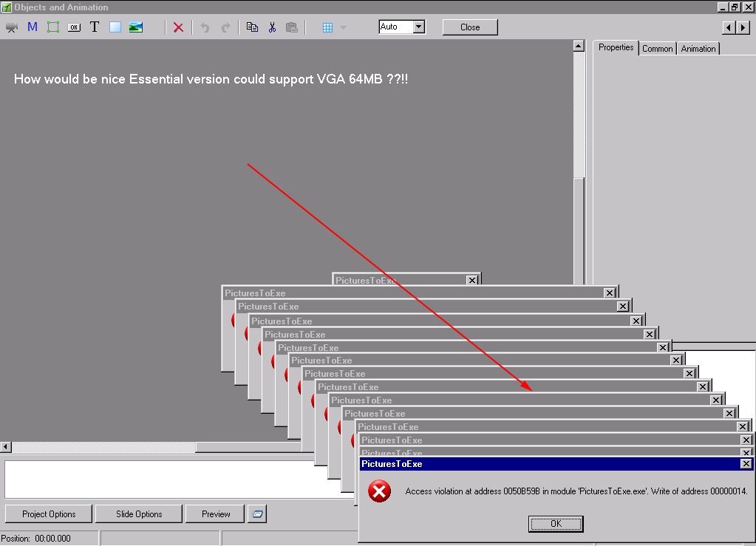Click the small window icon beside Preview
756x546 pixels.
pyautogui.click(x=257, y=513)
